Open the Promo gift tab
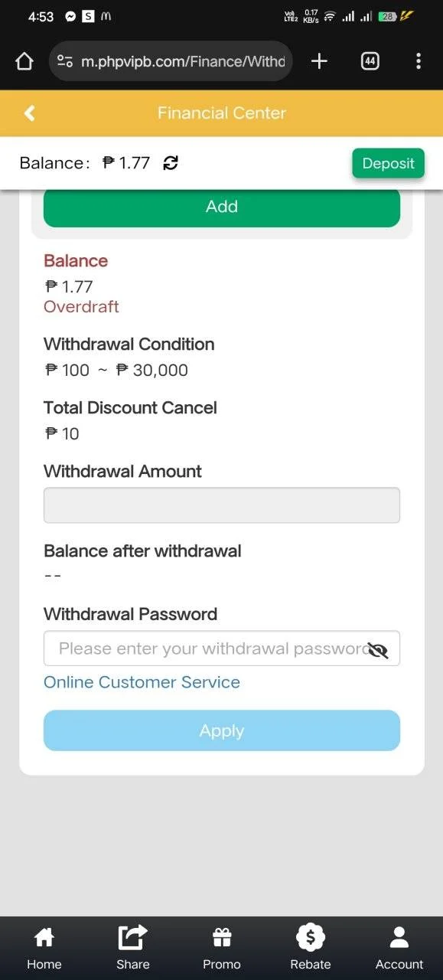 pos(222,948)
